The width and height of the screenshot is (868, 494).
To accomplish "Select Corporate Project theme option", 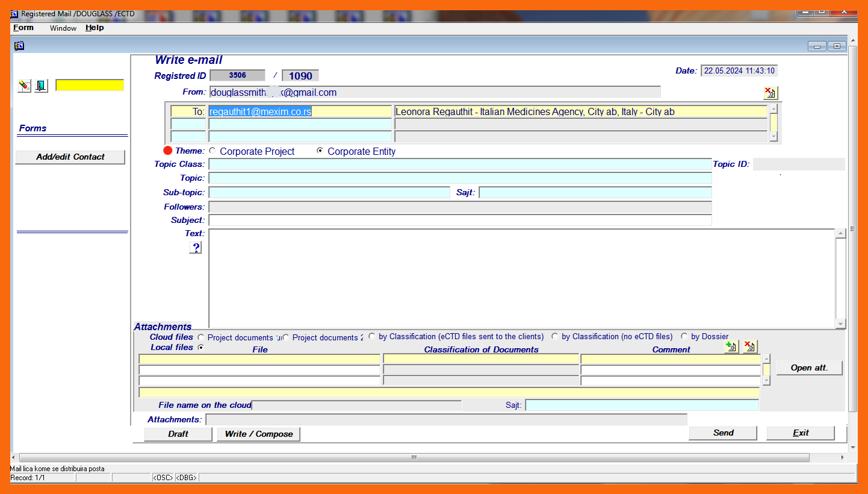I will coord(212,151).
